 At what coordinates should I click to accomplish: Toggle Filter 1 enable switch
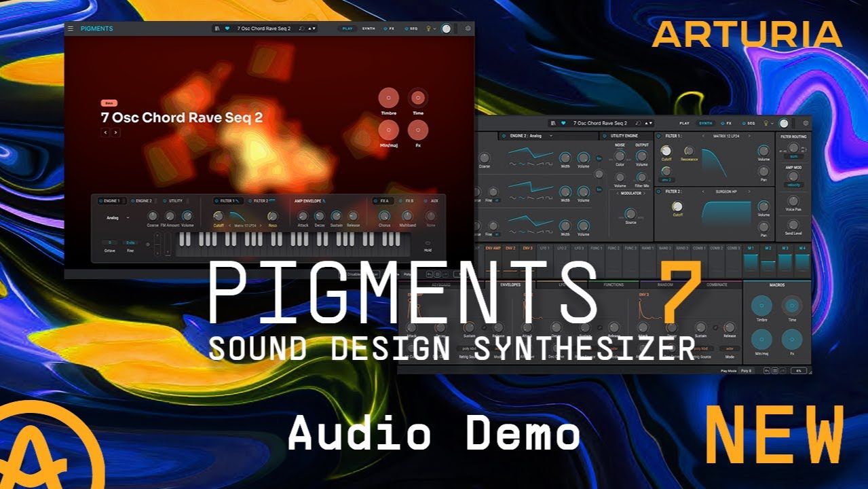click(x=216, y=202)
